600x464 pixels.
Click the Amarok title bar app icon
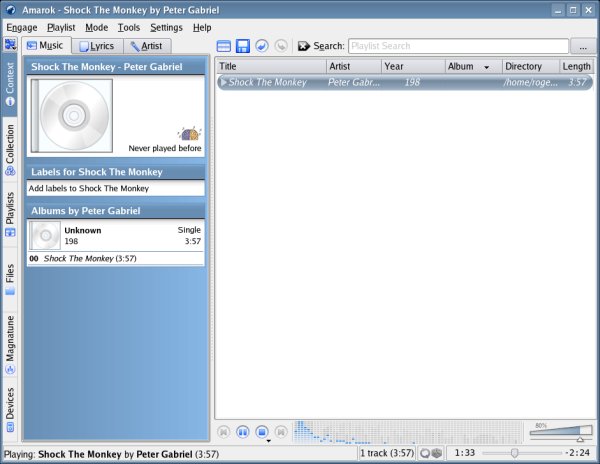click(x=10, y=10)
